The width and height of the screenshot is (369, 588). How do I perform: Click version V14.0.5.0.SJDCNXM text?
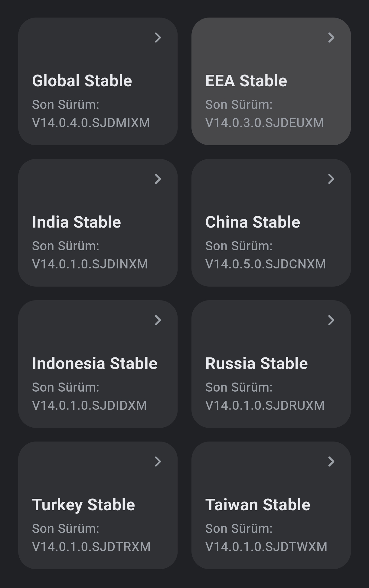[266, 264]
